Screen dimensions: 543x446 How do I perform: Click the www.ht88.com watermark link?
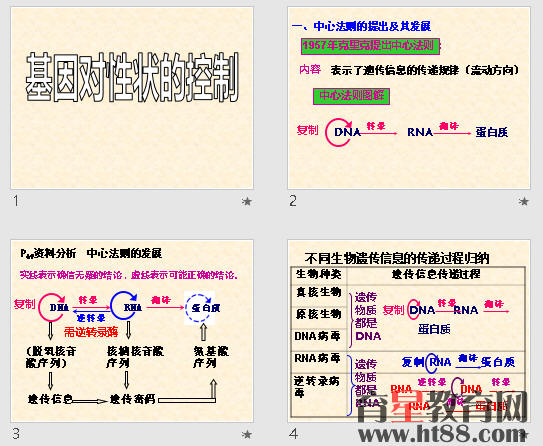[x=442, y=434]
